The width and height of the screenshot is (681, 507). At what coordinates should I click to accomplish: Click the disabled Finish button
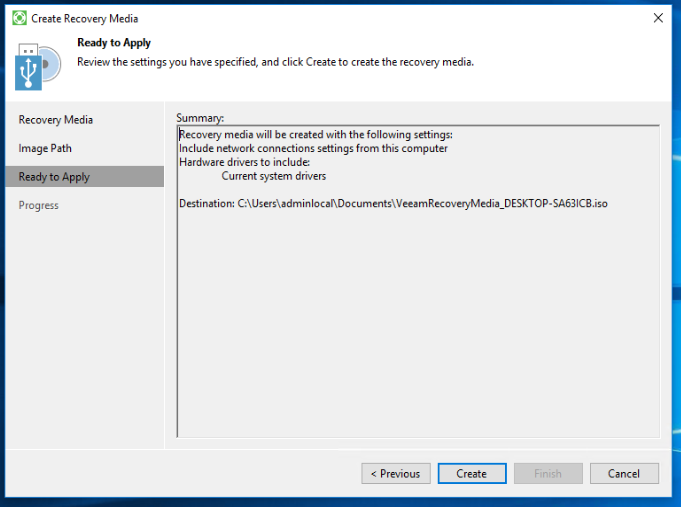548,473
